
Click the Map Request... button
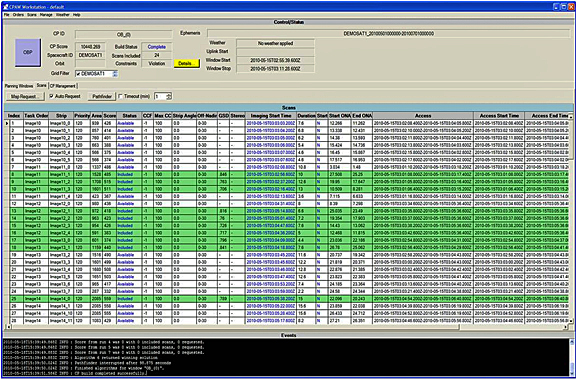pyautogui.click(x=25, y=97)
